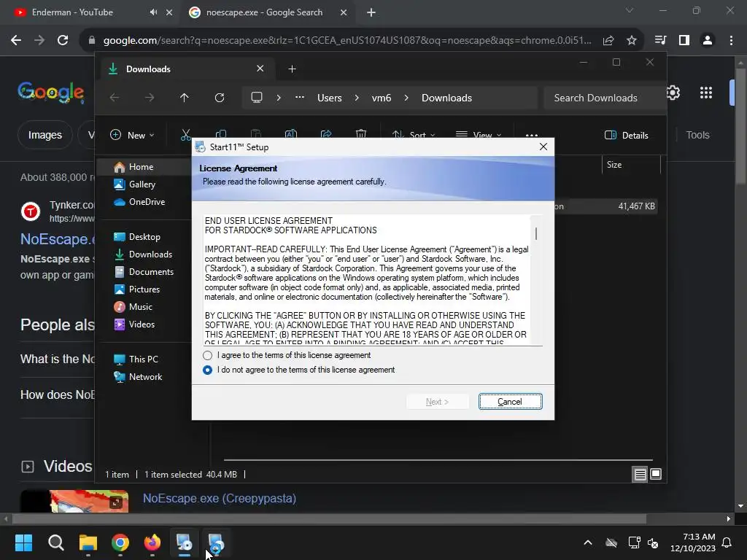The image size is (747, 560).
Task: Add a new Explorer tab
Action: point(292,69)
